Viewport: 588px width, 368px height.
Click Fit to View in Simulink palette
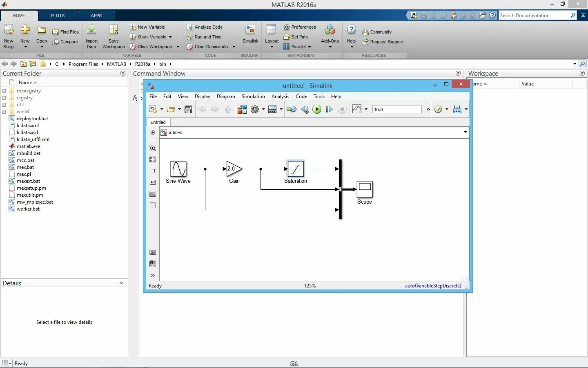(x=153, y=159)
